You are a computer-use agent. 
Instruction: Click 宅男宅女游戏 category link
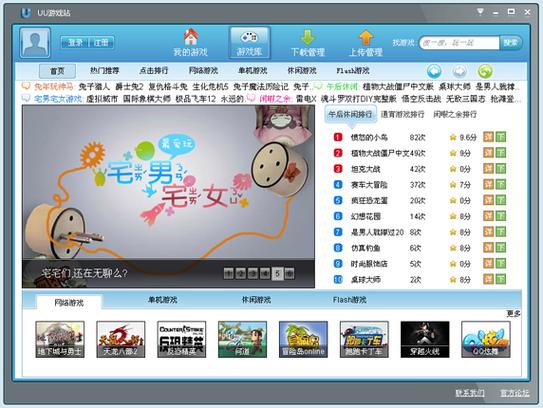click(x=58, y=99)
